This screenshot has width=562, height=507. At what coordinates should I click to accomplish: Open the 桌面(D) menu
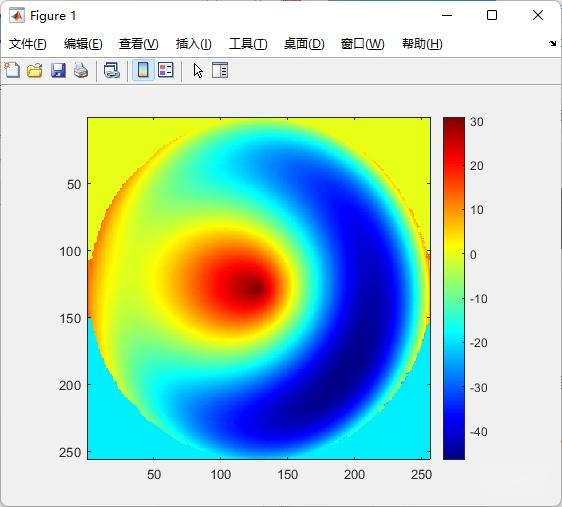click(304, 44)
